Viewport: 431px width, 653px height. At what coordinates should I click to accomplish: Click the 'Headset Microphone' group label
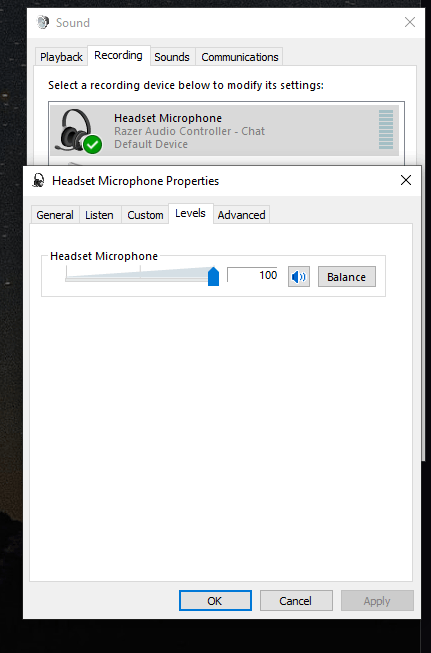104,256
